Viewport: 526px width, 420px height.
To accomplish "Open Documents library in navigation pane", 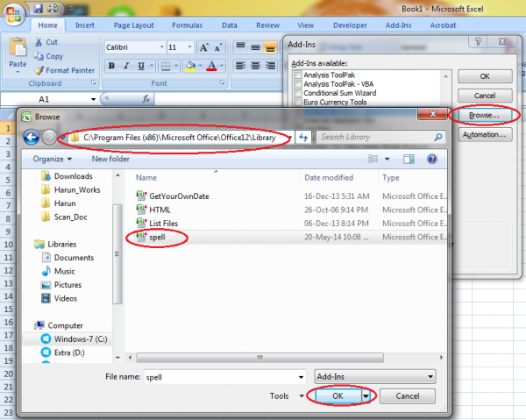I will coord(74,258).
